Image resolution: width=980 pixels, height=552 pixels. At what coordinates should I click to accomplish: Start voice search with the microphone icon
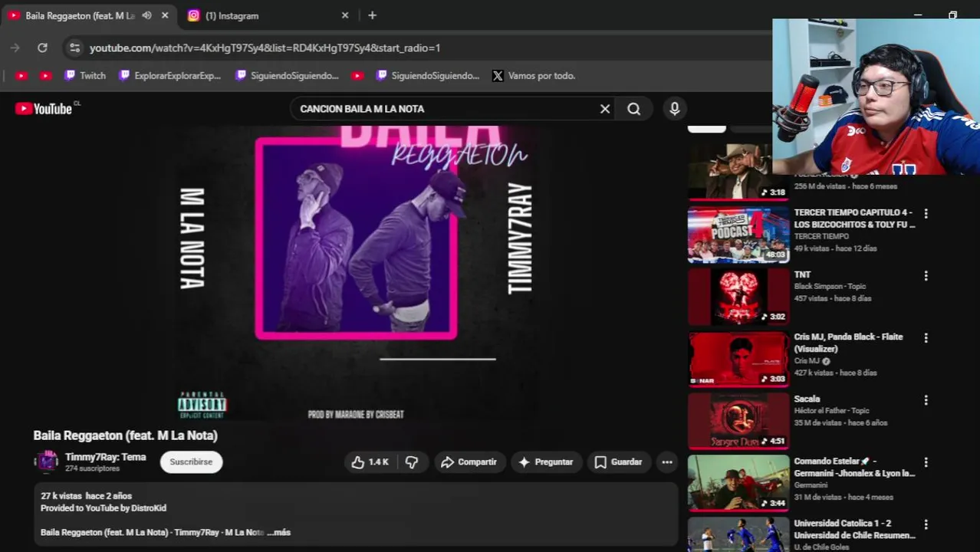click(675, 109)
